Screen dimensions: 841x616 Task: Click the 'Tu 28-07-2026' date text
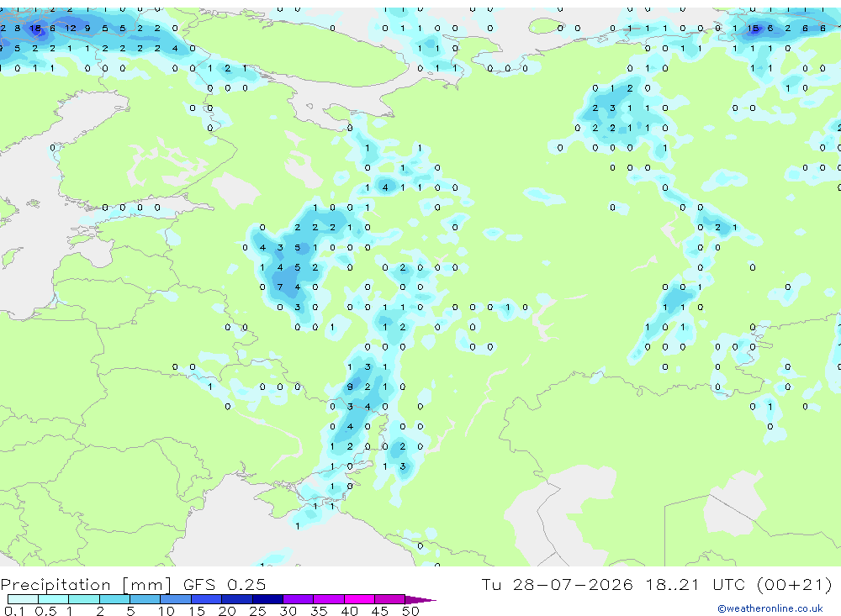557,584
